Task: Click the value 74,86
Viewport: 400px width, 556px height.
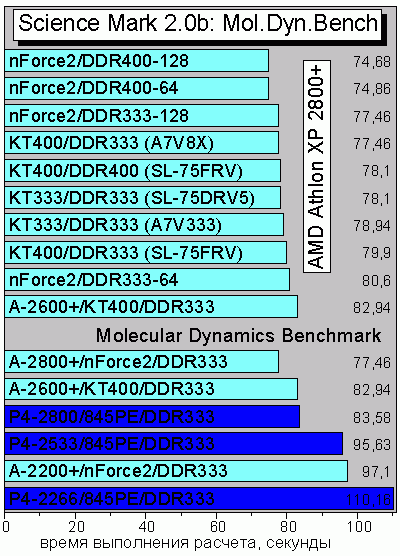Action: click(x=372, y=89)
